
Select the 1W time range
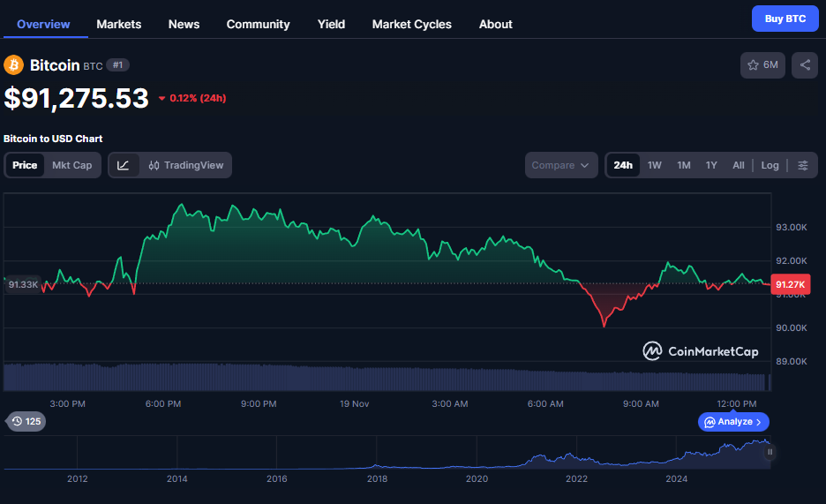[x=654, y=165]
